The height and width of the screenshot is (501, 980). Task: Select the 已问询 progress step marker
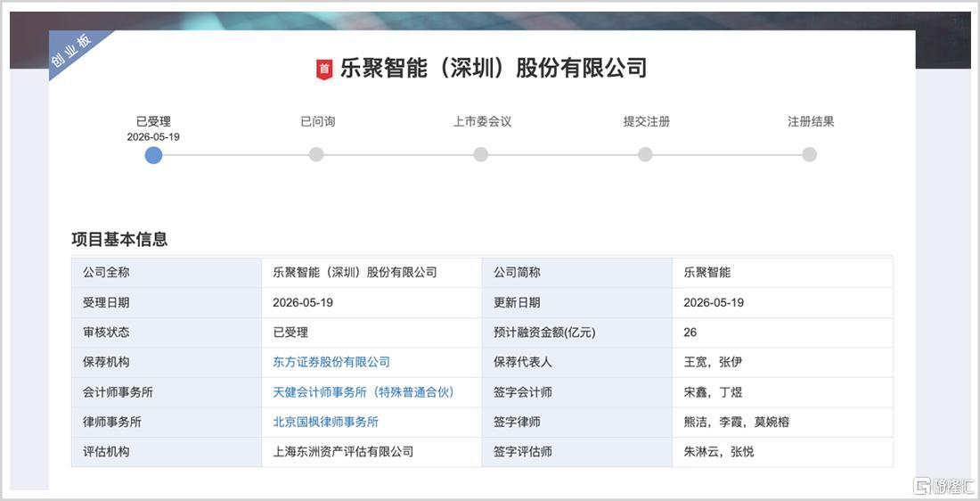coord(316,154)
